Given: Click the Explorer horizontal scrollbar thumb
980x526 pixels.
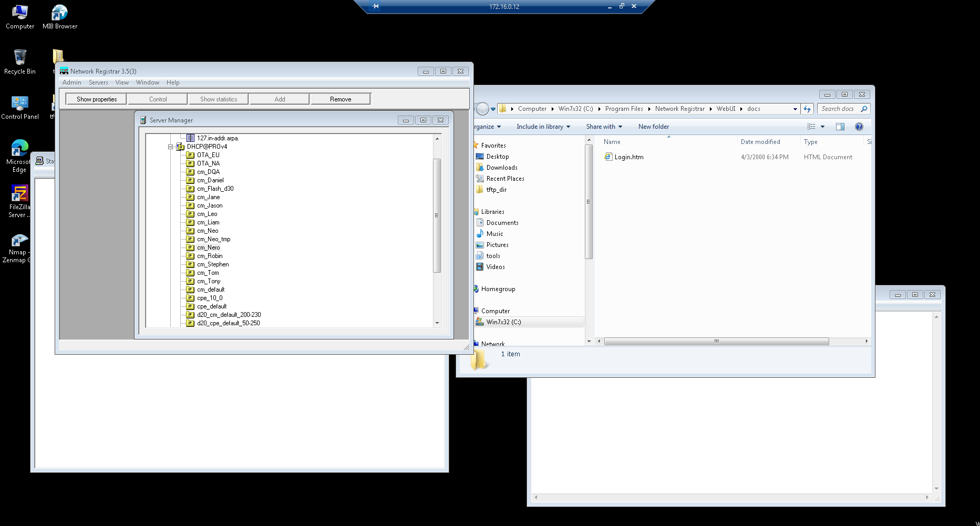Looking at the screenshot, I should tap(716, 342).
